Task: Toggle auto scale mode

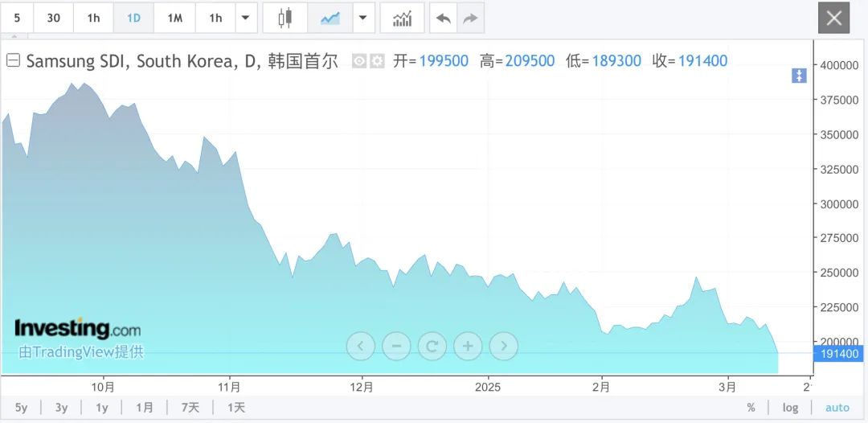Action: [837, 408]
